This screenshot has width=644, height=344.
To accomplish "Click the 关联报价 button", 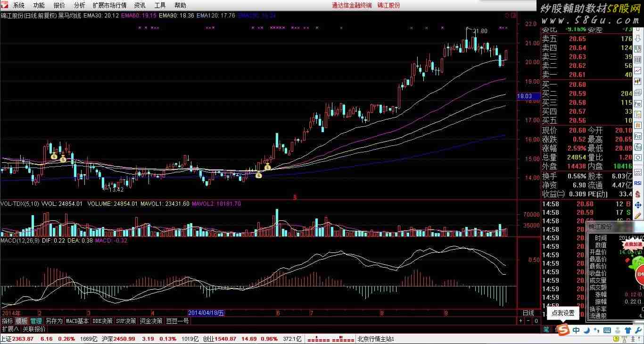I will [x=34, y=329].
